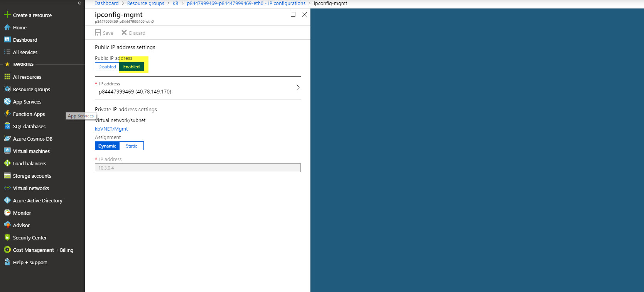644x292 pixels.
Task: Open Help + support menu label
Action: pos(30,262)
